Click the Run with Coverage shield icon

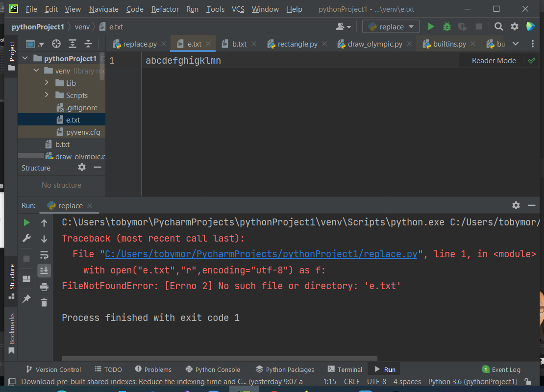coord(463,27)
